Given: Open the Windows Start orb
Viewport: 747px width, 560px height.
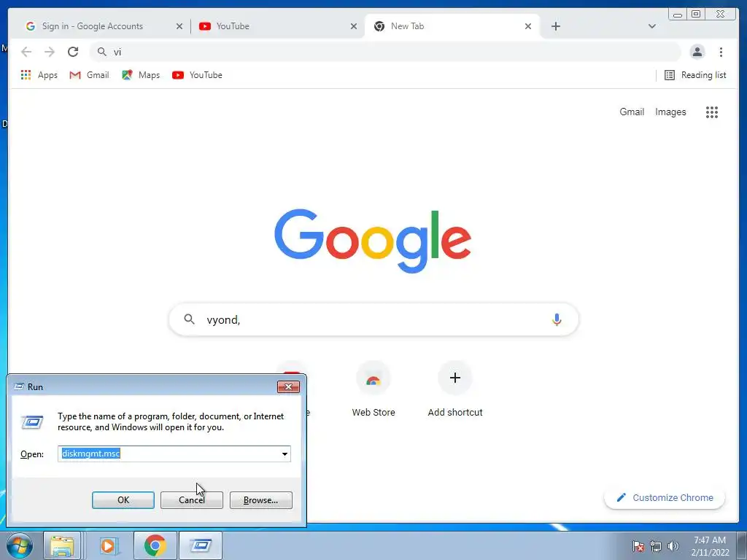Looking at the screenshot, I should click(20, 545).
